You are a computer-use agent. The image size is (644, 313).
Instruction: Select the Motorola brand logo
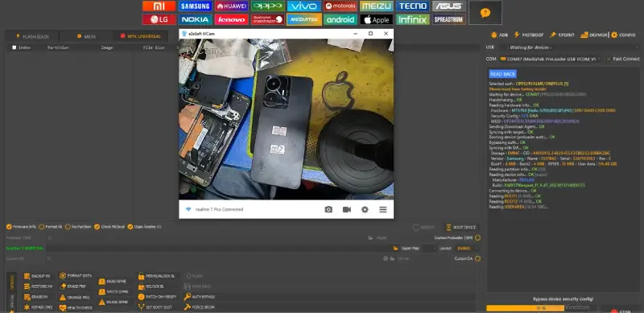click(x=340, y=6)
